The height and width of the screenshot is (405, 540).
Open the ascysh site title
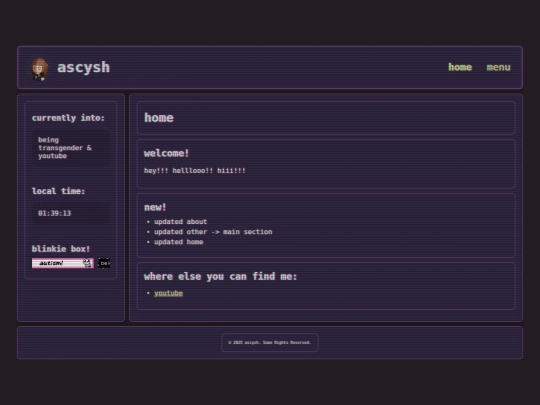83,67
